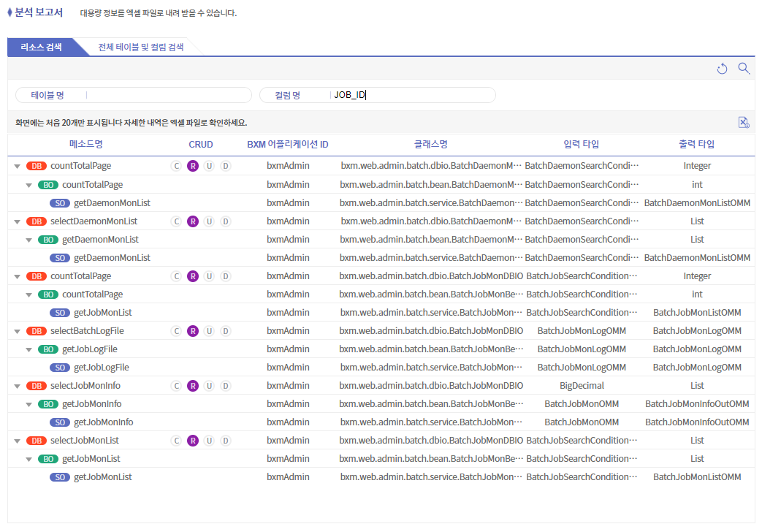
Task: Select the selectJobMonList method name
Action: coord(85,441)
